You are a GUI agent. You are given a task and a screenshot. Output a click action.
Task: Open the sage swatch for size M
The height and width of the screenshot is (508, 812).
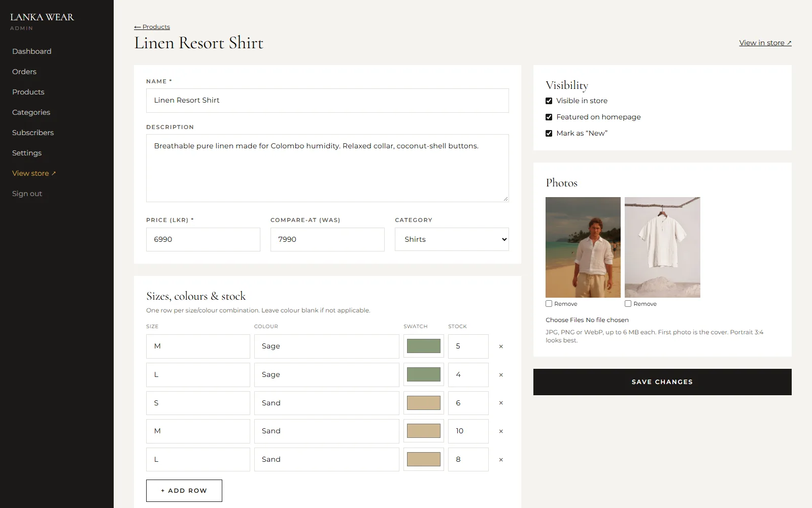tap(424, 346)
